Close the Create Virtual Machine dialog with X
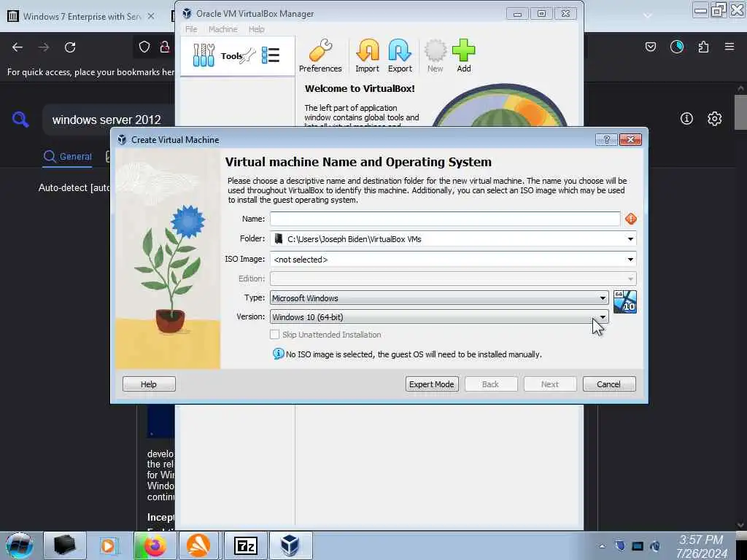 (x=630, y=139)
